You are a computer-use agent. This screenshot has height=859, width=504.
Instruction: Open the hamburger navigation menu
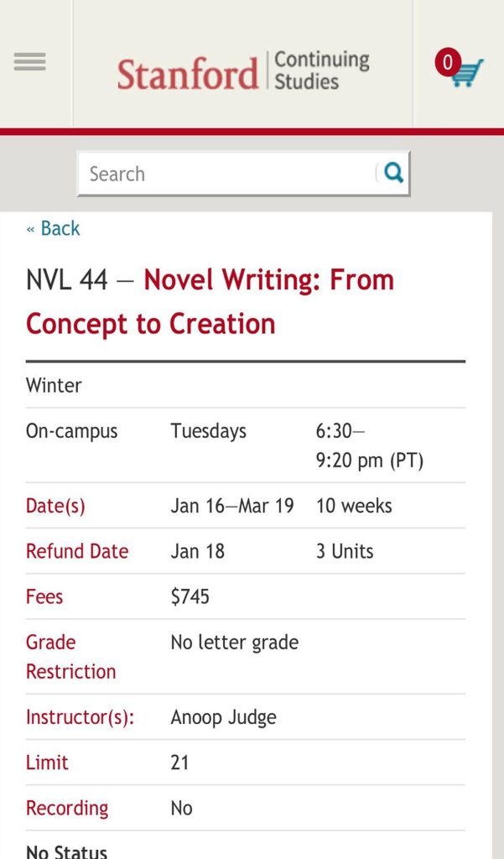(x=30, y=62)
